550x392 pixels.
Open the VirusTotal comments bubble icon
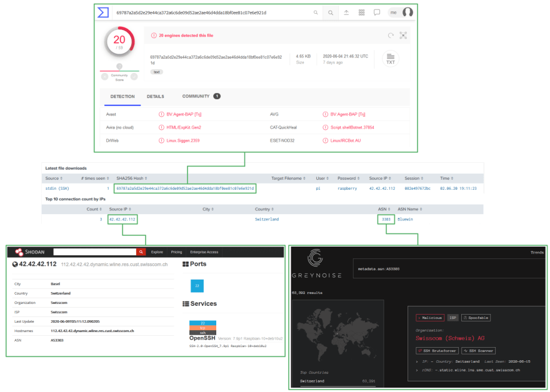click(377, 12)
